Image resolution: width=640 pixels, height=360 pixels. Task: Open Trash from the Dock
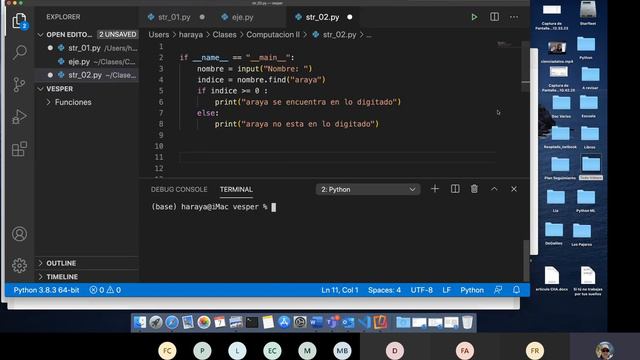[x=467, y=322]
